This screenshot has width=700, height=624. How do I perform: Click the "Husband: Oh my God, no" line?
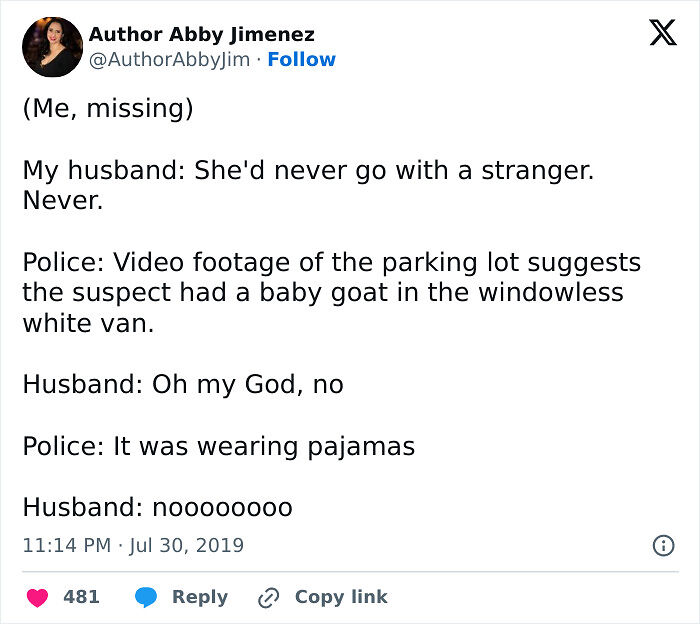click(x=183, y=384)
